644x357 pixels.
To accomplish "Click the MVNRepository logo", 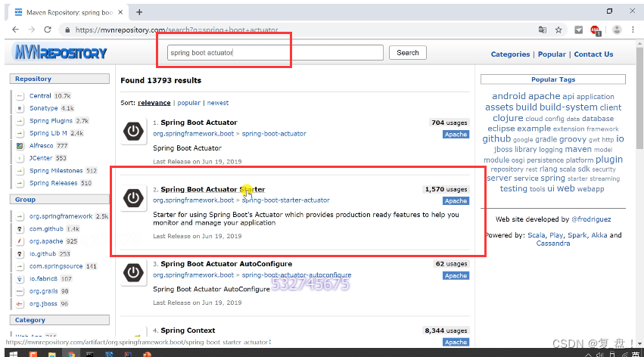I will tap(61, 52).
